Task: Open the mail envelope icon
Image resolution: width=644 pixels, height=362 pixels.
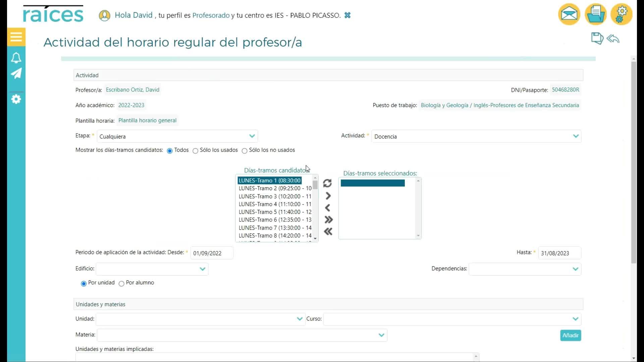Action: point(569,15)
